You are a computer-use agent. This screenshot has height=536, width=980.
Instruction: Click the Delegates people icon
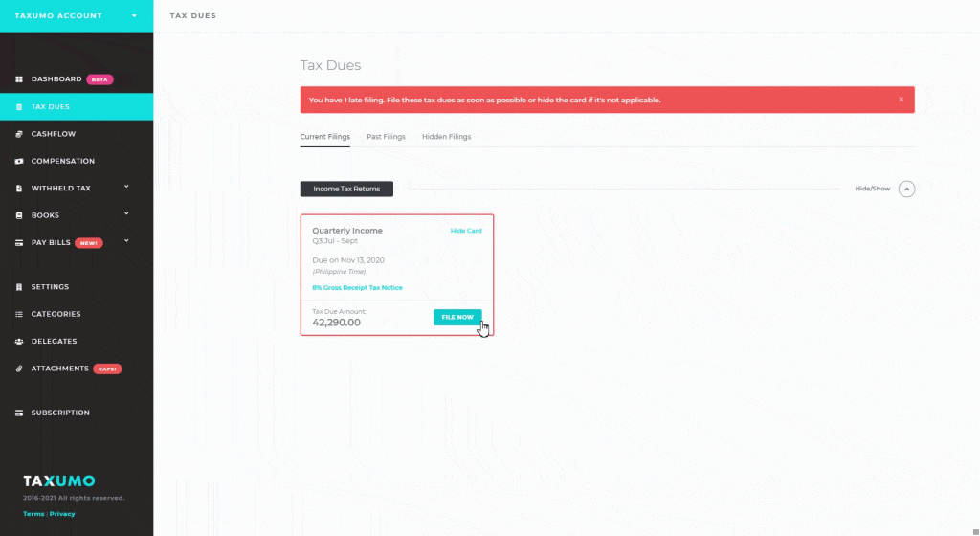19,341
